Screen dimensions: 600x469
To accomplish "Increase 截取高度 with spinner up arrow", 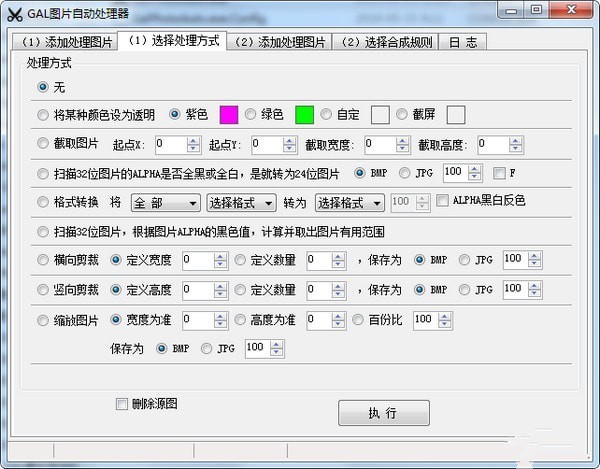I will point(516,140).
